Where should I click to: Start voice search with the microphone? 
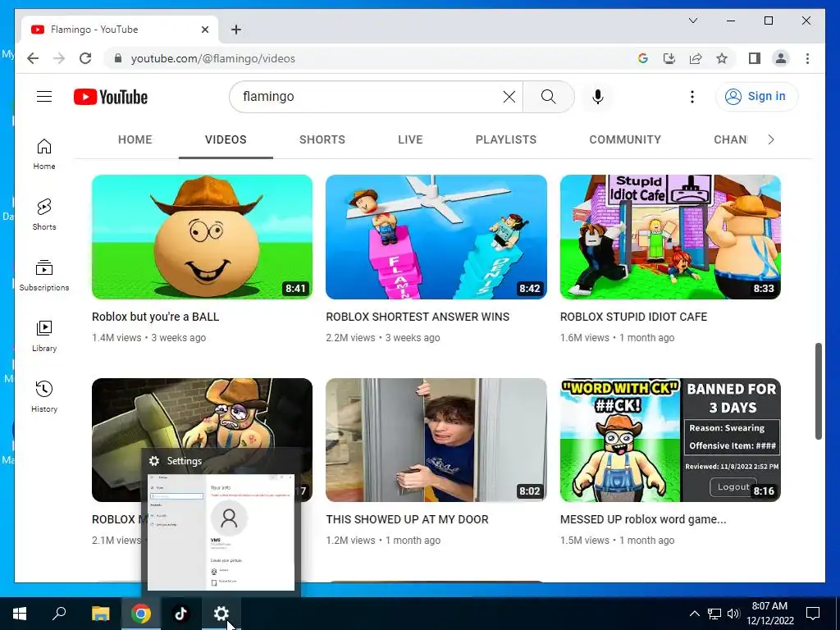(598, 97)
